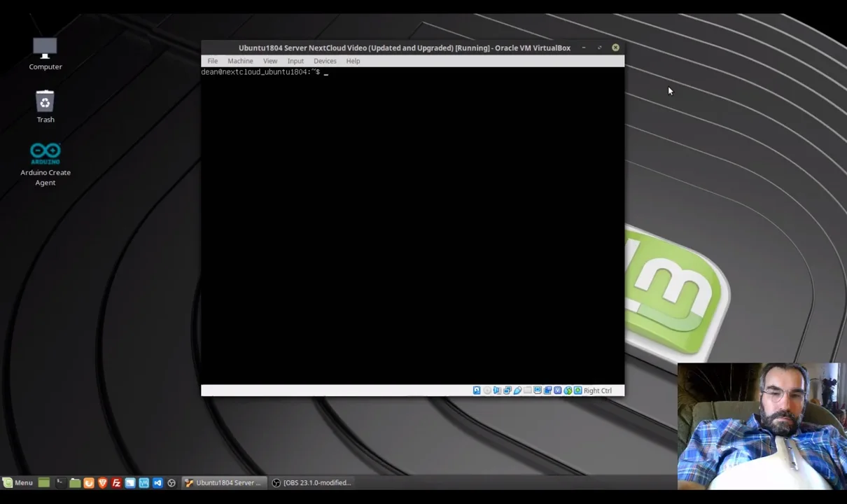Screen dimensions: 847x504
Task: Open the Help menu in VirtualBox
Action: tap(353, 61)
